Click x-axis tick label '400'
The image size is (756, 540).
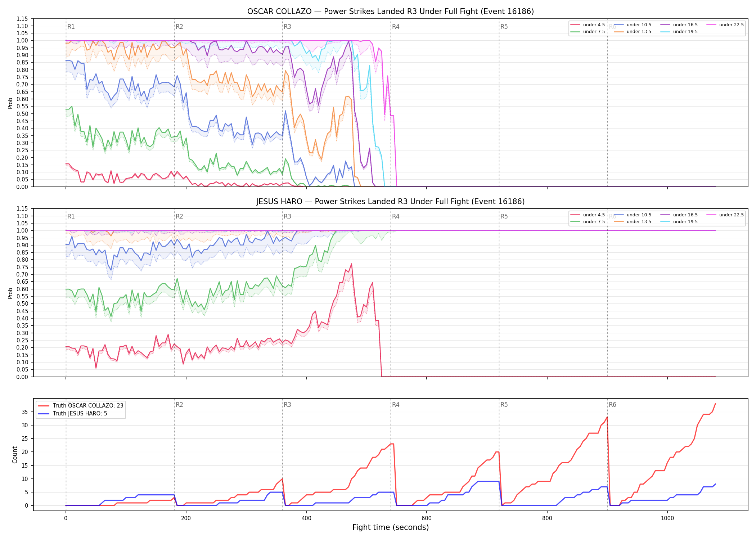click(306, 518)
